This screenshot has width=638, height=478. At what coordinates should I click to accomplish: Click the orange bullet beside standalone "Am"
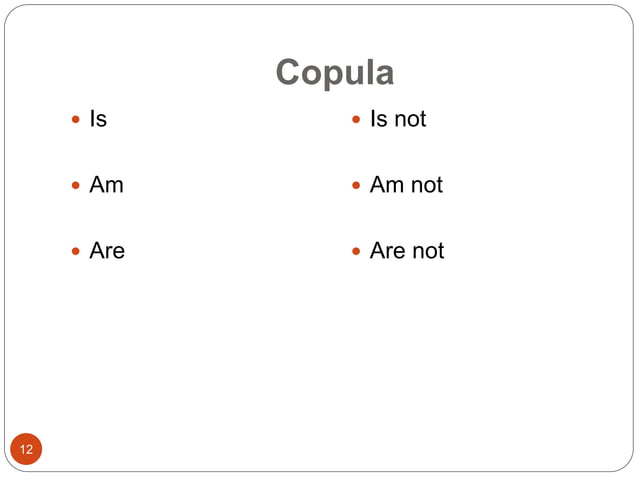click(x=75, y=186)
